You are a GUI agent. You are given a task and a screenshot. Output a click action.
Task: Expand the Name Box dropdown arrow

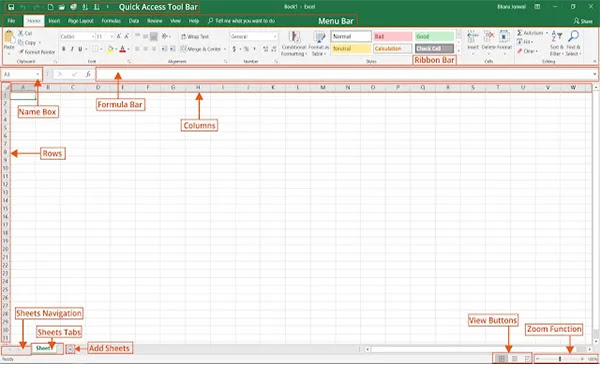[x=38, y=74]
